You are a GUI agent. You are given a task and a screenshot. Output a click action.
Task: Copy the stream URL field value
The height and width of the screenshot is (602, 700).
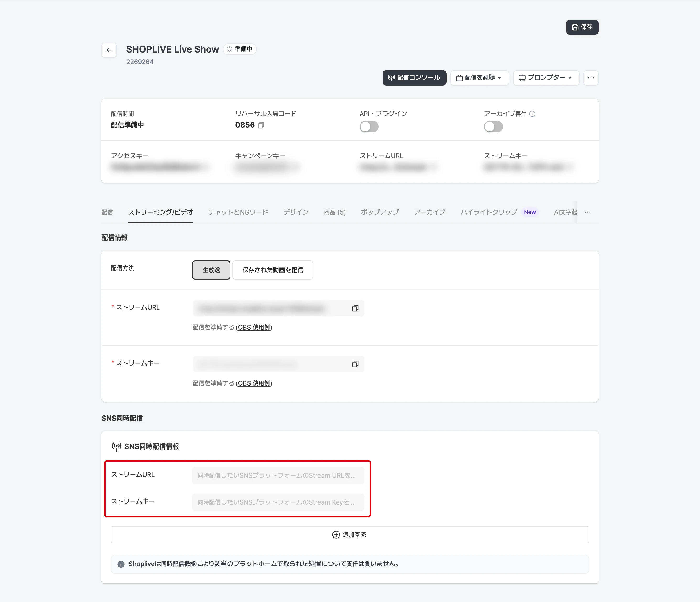[355, 308]
